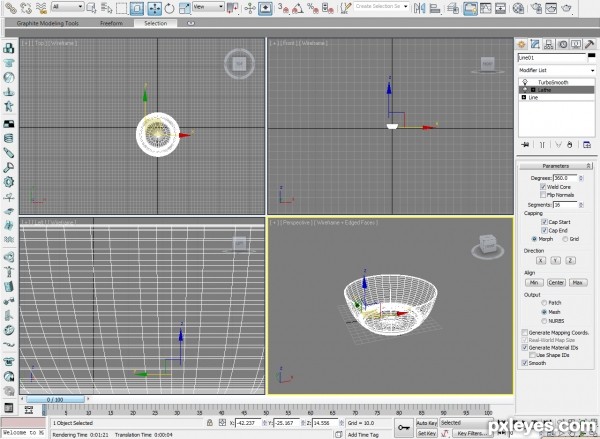Activate the Select Object tool
This screenshot has width=600, height=439.
click(x=91, y=8)
